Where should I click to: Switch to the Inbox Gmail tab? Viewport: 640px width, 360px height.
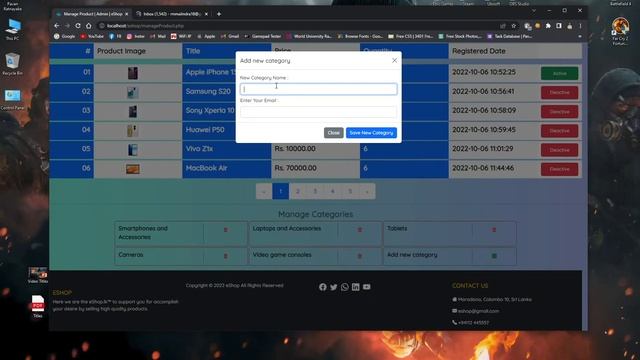tap(171, 14)
